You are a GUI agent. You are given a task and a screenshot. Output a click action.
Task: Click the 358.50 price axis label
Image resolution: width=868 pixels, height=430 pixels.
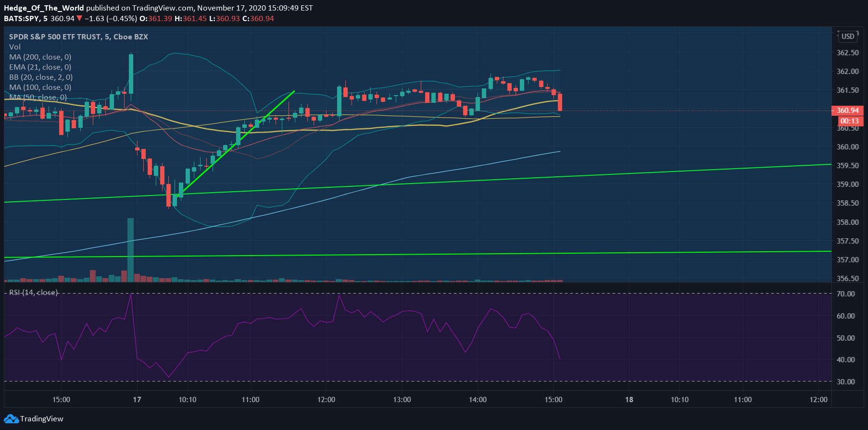(848, 203)
